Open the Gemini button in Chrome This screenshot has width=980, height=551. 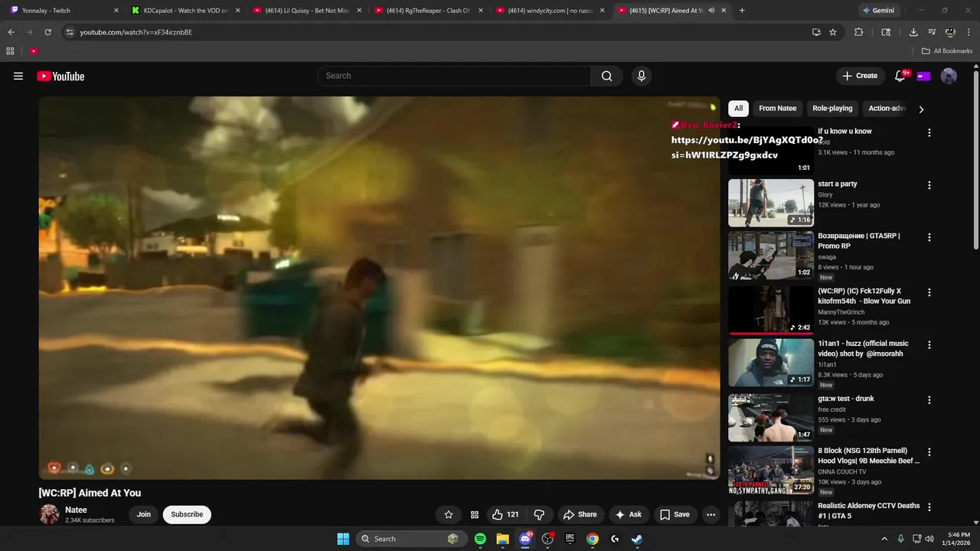[x=878, y=11]
